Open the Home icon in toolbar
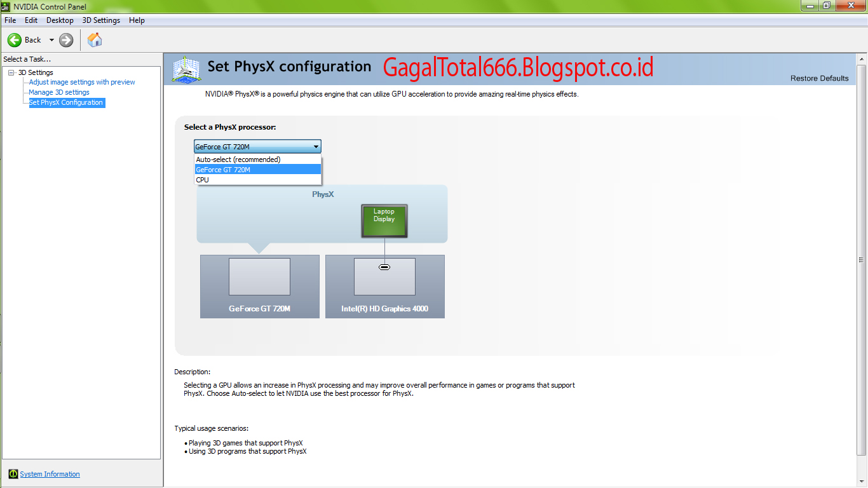868x488 pixels. click(x=95, y=40)
